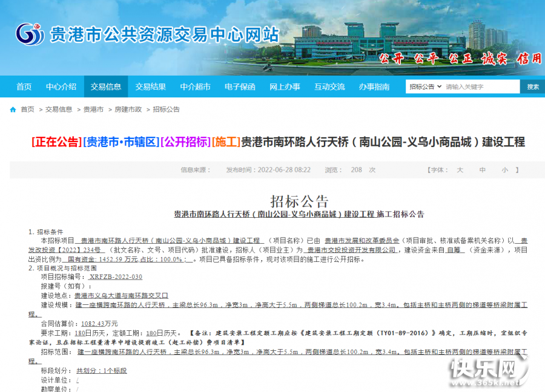Viewport: 545px width, 392px height.
Task: Click the 2. 项目概况与招标范围 section heading
Action: [62, 268]
